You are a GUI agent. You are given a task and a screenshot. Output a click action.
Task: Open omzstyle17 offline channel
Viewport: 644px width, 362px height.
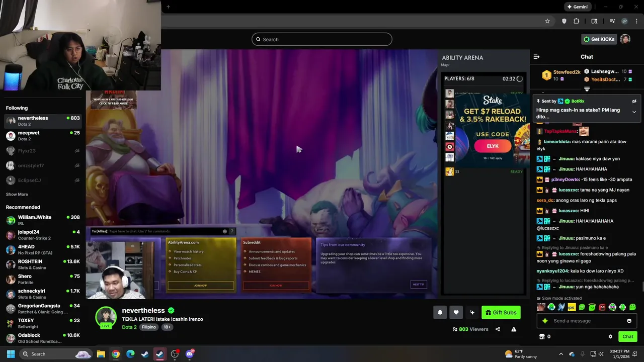(x=43, y=165)
